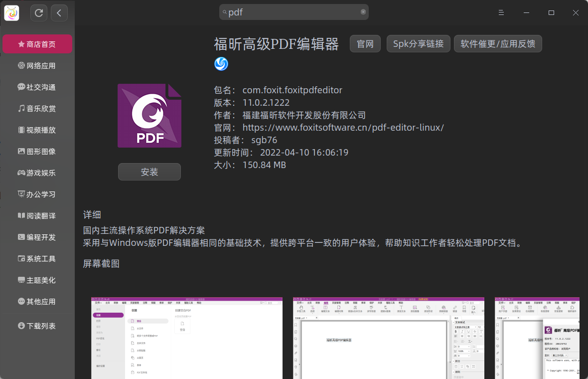
Task: Click 软件催更/应用反馈 feedback button
Action: point(498,44)
